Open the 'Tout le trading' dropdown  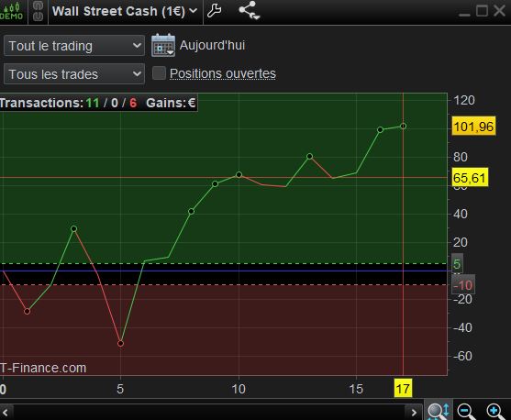pyautogui.click(x=74, y=46)
